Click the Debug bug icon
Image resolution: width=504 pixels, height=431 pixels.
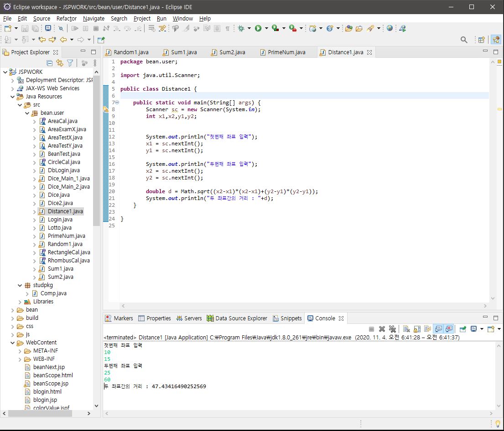[241, 28]
